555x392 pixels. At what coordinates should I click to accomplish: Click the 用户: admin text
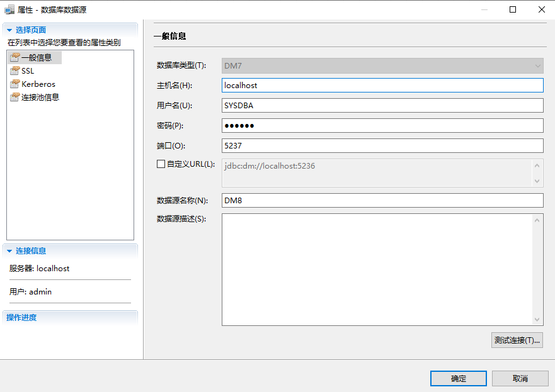[30, 291]
